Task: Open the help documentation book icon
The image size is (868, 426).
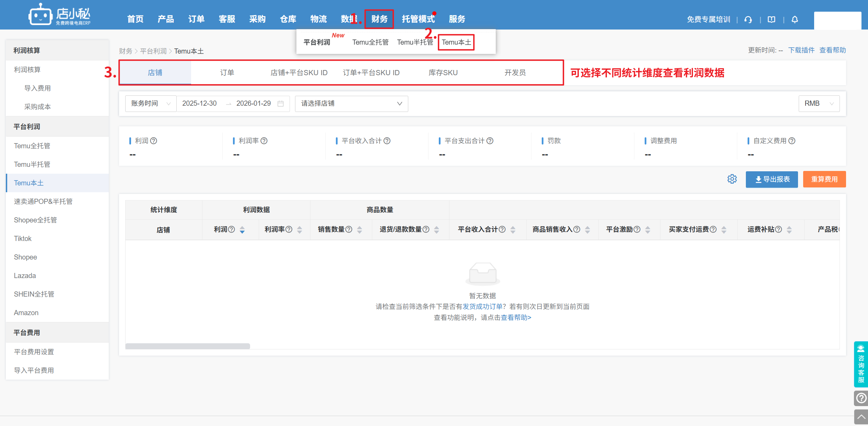Action: (x=771, y=20)
